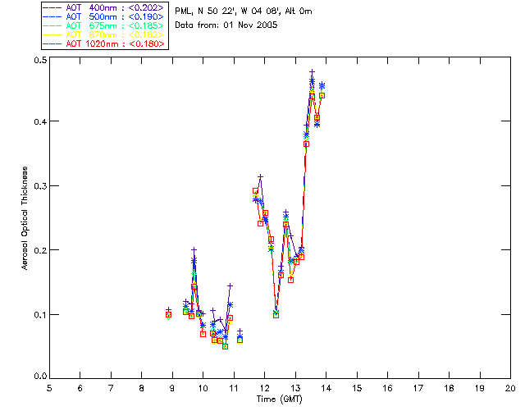Click the red dashed line legend swatch
525x420 pixels.
52,43
